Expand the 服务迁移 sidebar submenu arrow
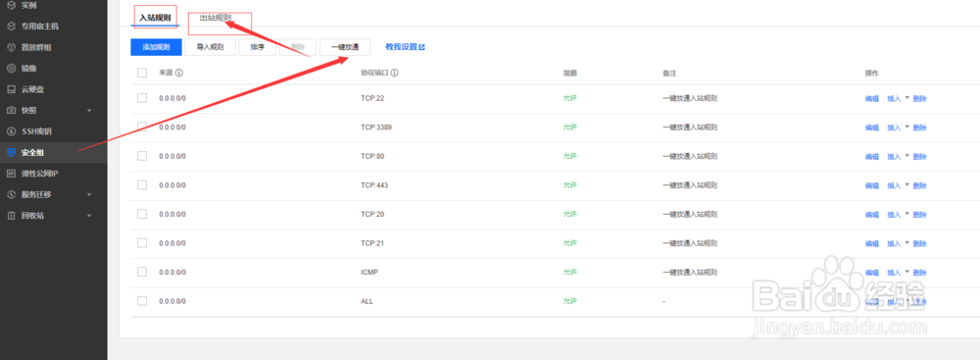Screen dimensions: 980x360 [89, 194]
